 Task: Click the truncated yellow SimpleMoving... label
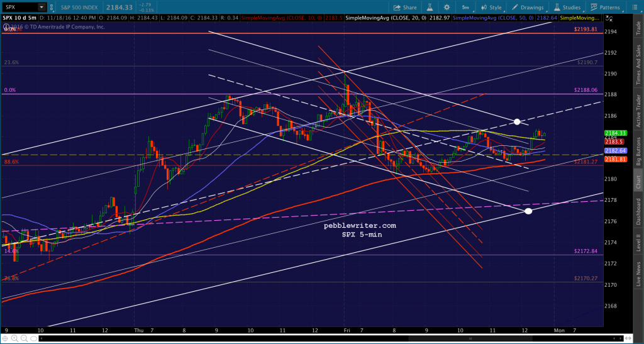[580, 18]
